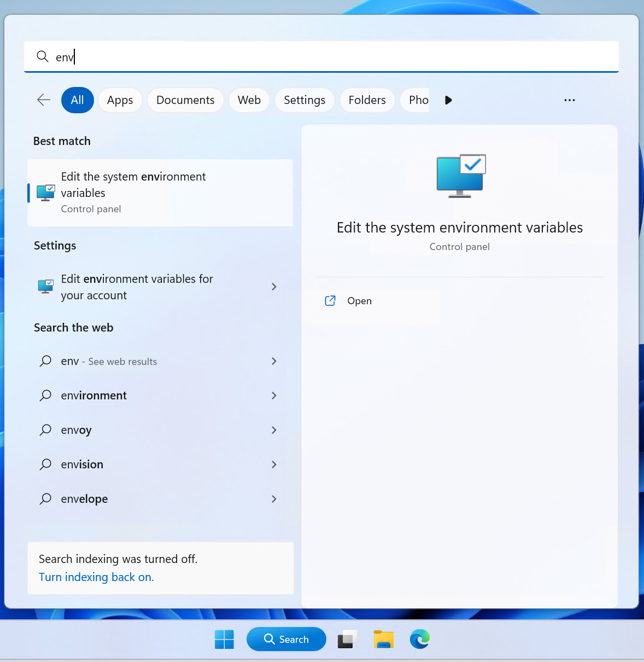Open 'Edit environment variables for your account'

coord(160,287)
